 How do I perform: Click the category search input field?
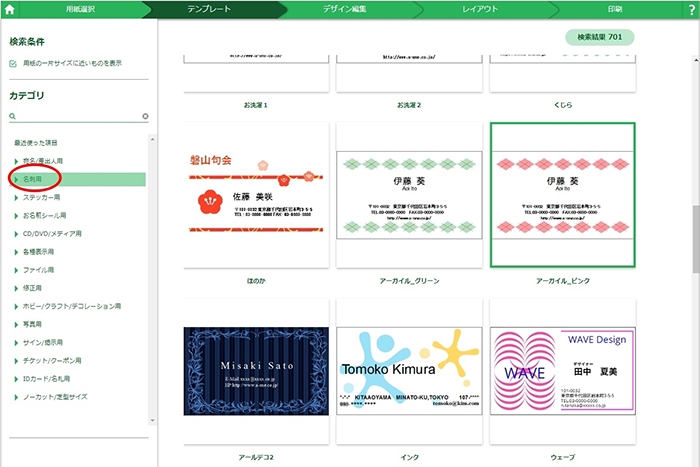pos(79,116)
